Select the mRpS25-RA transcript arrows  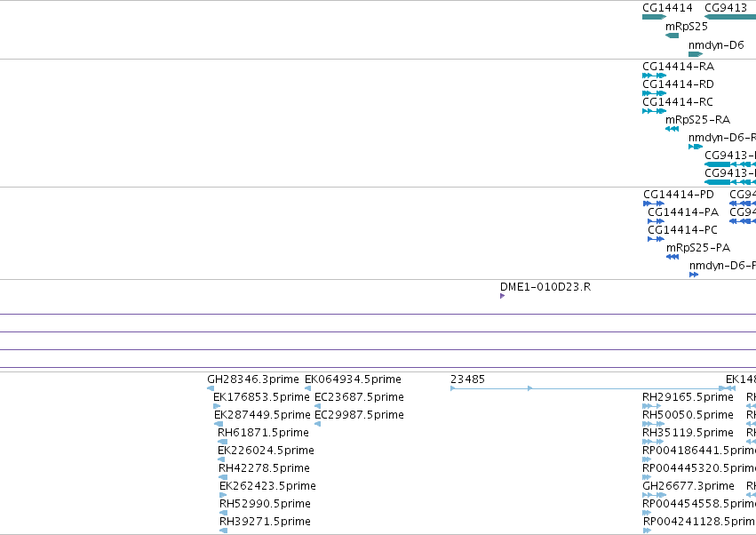[x=672, y=129]
